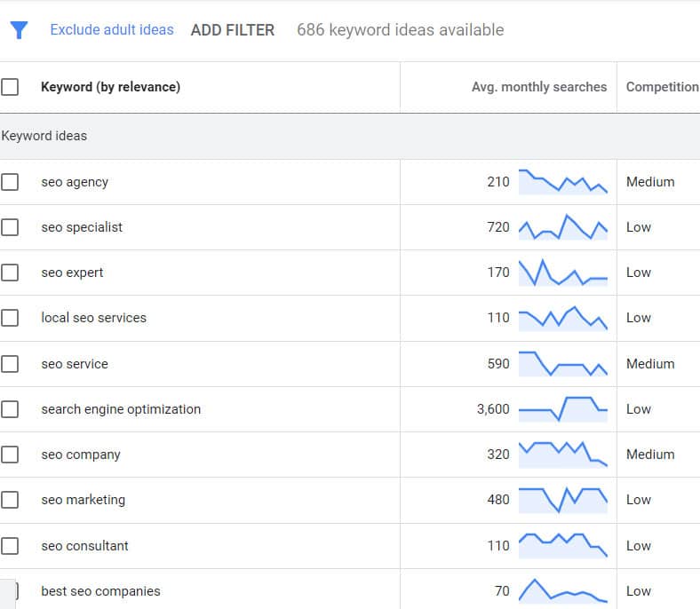700x609 pixels.
Task: Check the box for seo marketing
Action: (10, 500)
